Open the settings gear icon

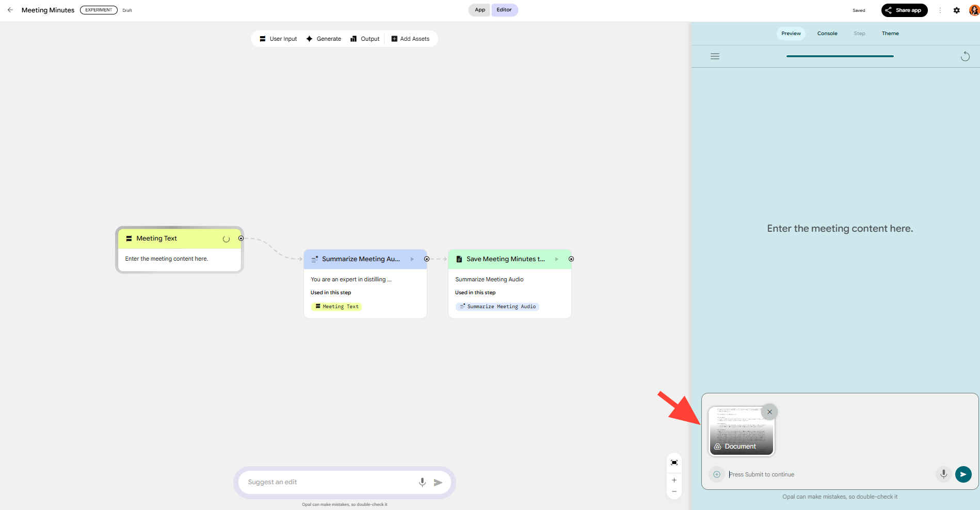pos(956,10)
